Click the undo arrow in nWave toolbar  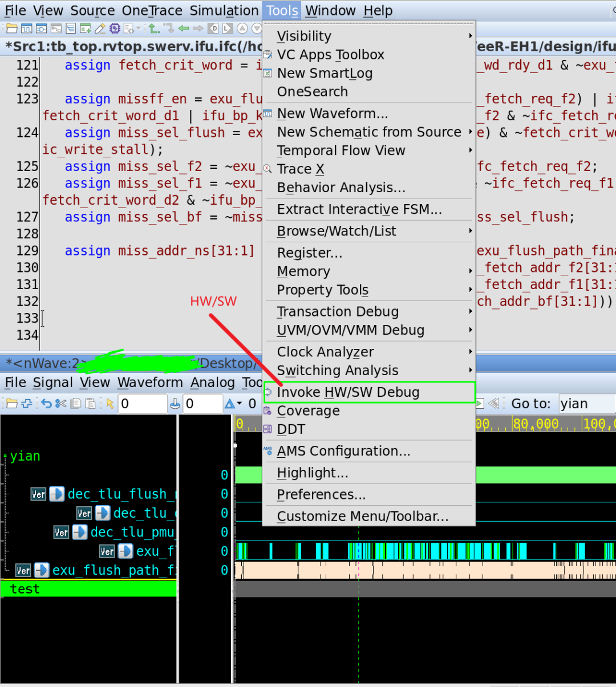click(x=46, y=404)
